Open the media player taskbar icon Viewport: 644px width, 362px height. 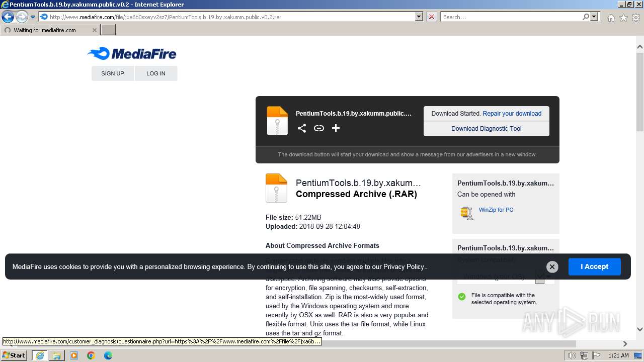tap(74, 355)
